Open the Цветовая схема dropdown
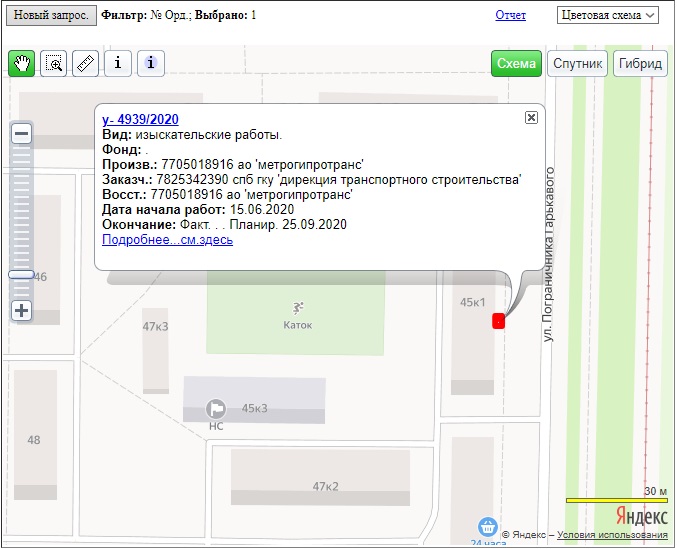The height and width of the screenshot is (549, 677). pyautogui.click(x=607, y=15)
